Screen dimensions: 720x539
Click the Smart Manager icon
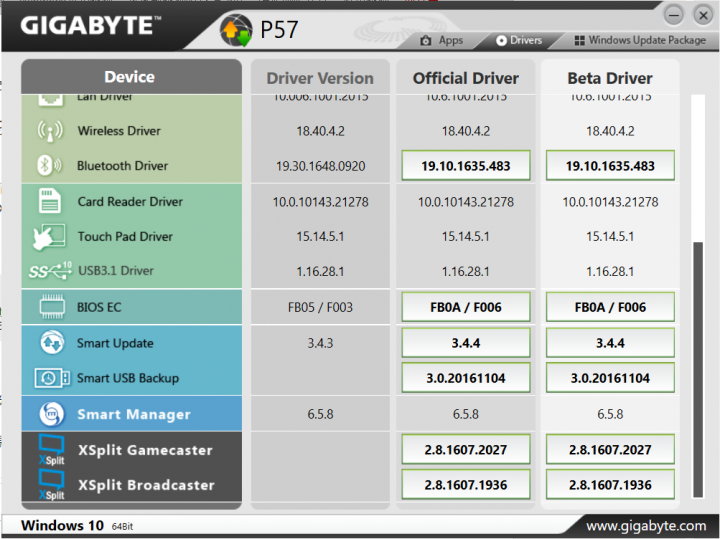tap(52, 414)
